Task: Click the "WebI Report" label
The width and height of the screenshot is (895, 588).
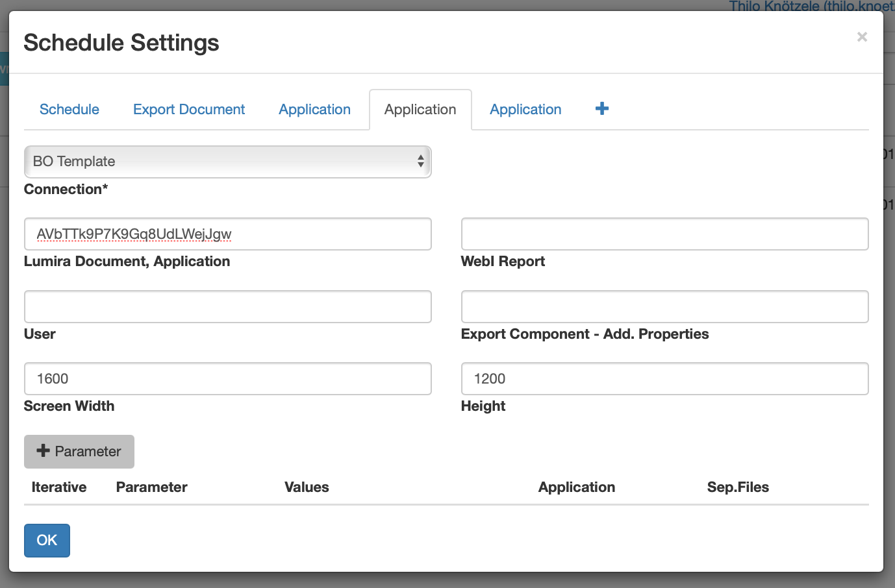Action: 503,262
